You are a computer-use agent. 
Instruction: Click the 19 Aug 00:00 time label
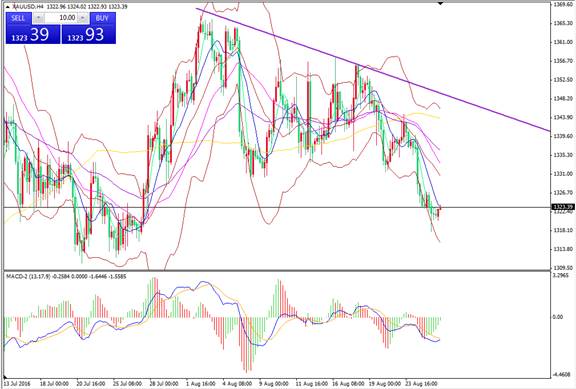[x=384, y=383]
